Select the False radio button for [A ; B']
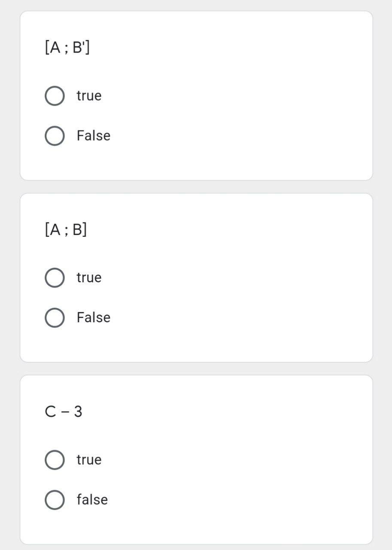 (55, 136)
